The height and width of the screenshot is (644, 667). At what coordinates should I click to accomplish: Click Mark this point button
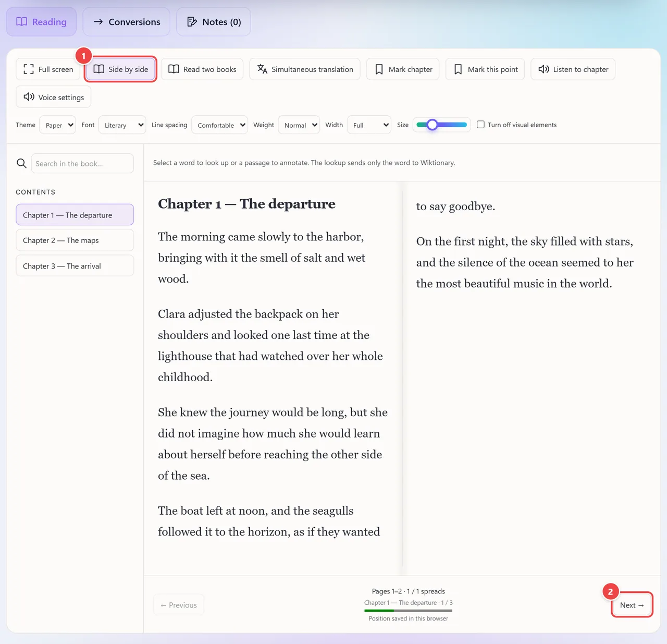[485, 69]
